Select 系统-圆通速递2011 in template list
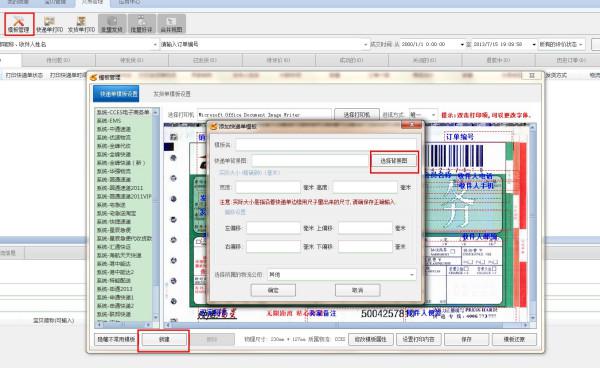 pos(119,188)
